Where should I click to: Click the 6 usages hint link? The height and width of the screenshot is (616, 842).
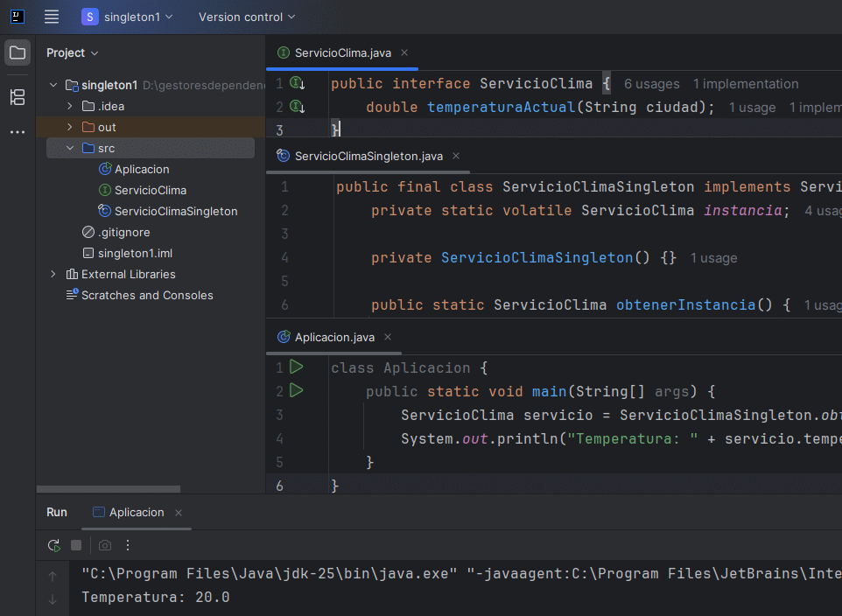pyautogui.click(x=651, y=84)
